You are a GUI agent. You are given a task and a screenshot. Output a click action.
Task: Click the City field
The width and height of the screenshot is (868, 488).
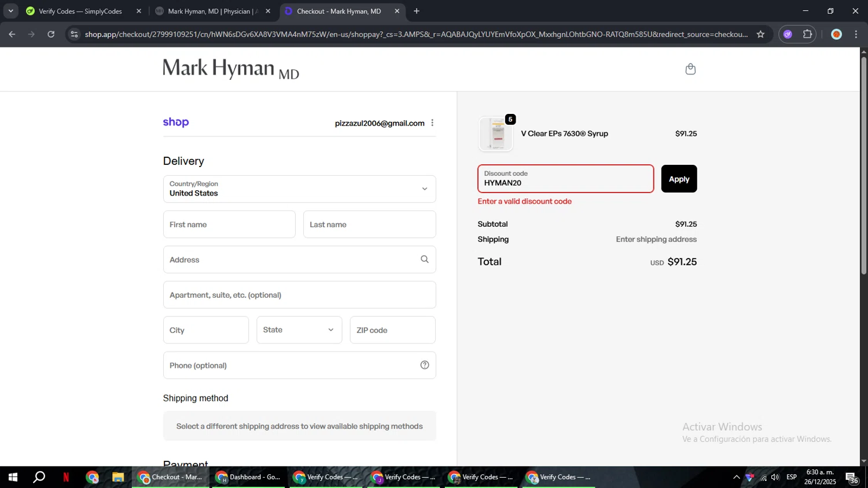click(x=205, y=330)
